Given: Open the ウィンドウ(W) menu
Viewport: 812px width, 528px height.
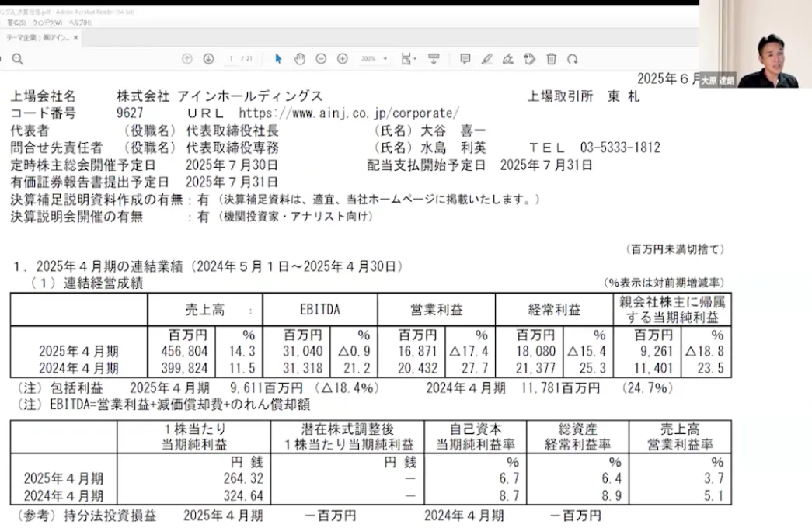Looking at the screenshot, I should (47, 23).
